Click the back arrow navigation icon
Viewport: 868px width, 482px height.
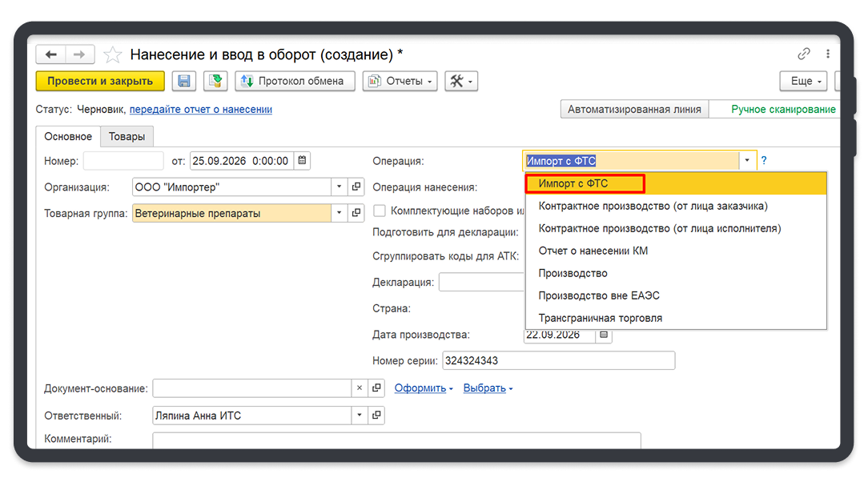pos(51,54)
